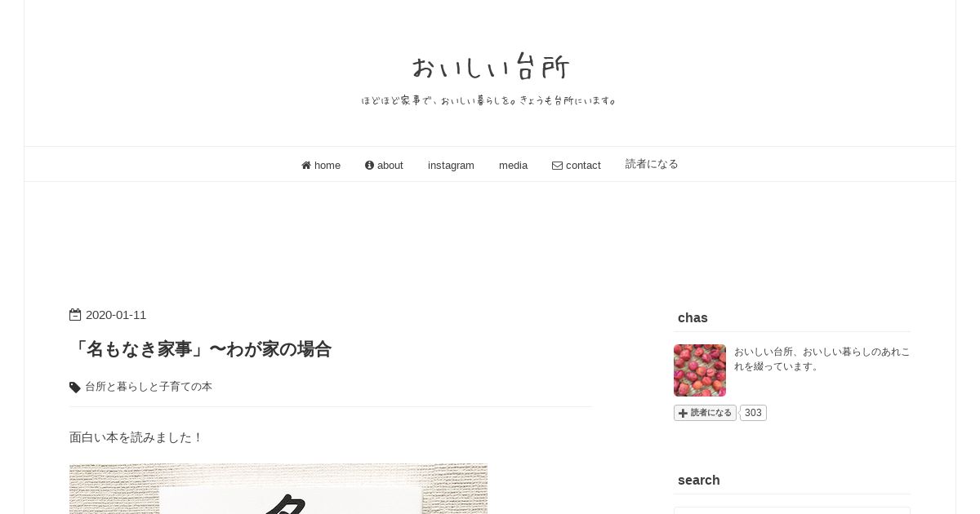
Task: Open the 「名もなき家事」〜わが家の場合 article title
Action: [x=201, y=349]
